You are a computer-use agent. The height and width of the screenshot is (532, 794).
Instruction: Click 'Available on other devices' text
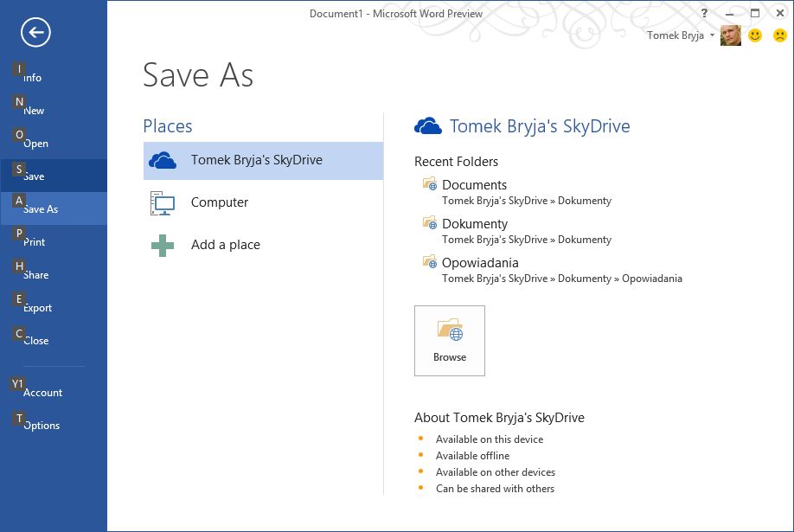coord(496,472)
